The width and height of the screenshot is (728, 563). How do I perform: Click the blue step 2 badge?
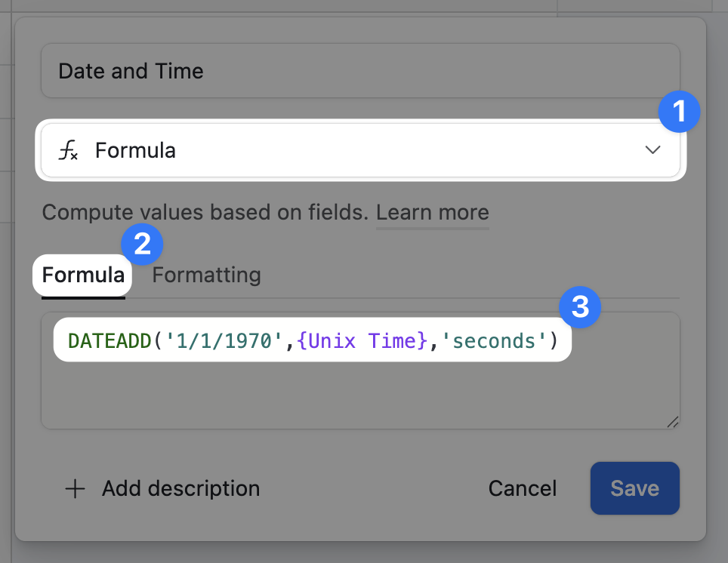(x=142, y=245)
